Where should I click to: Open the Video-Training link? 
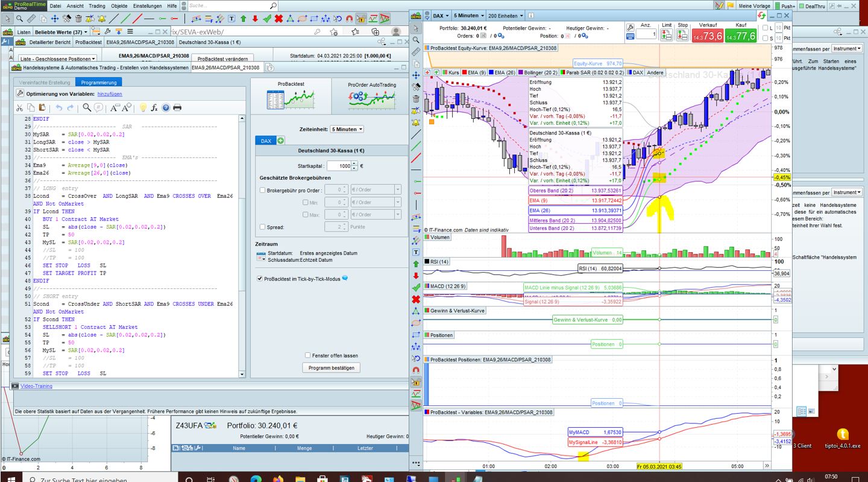36,386
